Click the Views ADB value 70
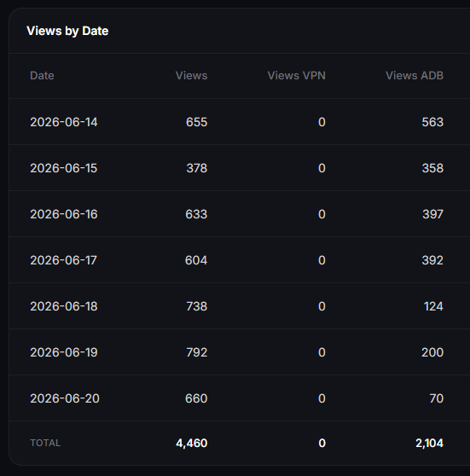The height and width of the screenshot is (476, 470). pyautogui.click(x=437, y=398)
